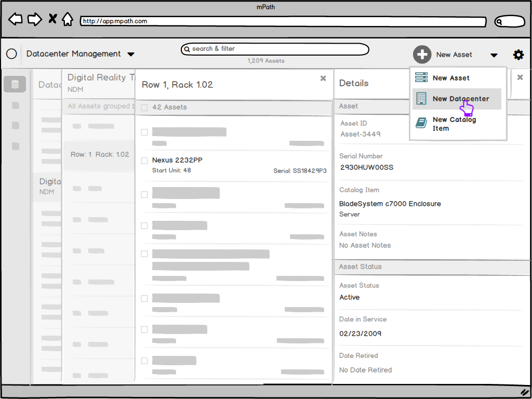Click the New Asset button
Image resolution: width=532 pixels, height=399 pixels.
(x=455, y=54)
